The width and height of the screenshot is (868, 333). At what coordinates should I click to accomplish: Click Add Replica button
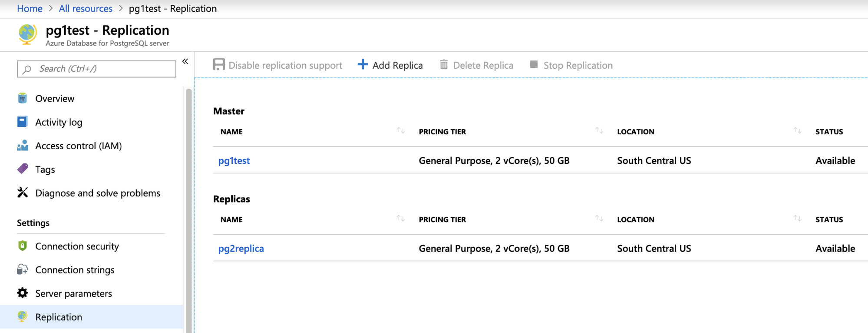390,65
